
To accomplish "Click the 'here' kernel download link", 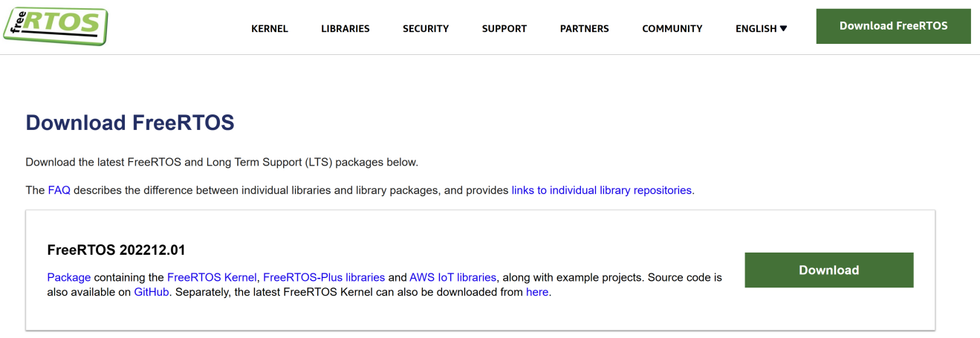I will 537,292.
